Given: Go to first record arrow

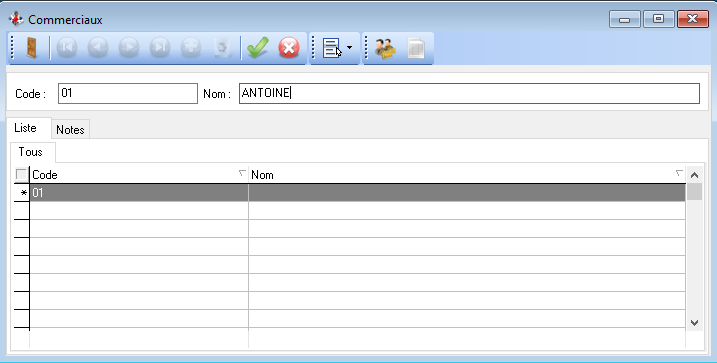Looking at the screenshot, I should click(x=67, y=48).
